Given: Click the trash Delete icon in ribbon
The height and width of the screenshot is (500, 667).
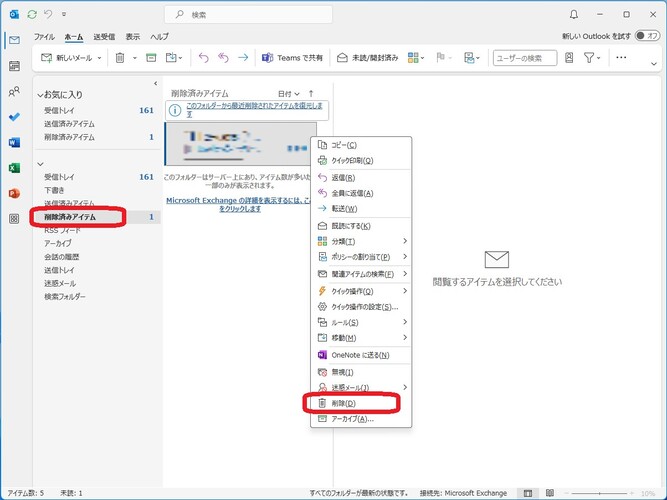Looking at the screenshot, I should (120, 57).
